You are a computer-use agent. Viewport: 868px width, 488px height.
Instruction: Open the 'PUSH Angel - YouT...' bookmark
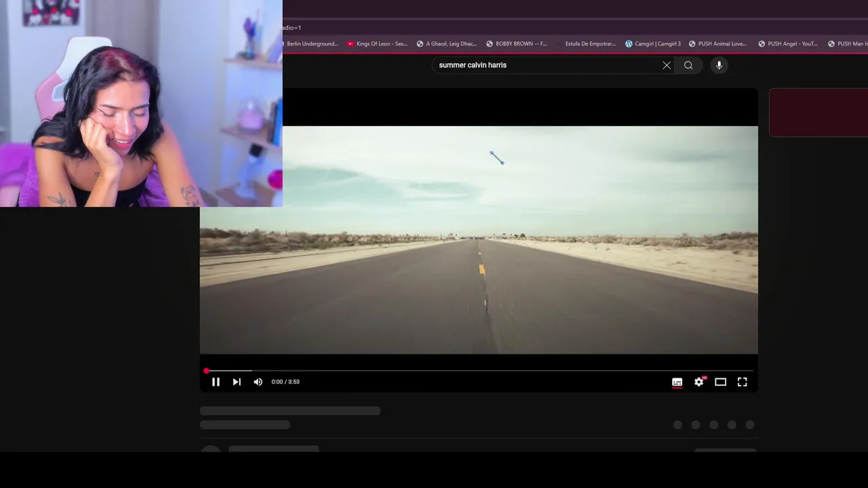[788, 44]
